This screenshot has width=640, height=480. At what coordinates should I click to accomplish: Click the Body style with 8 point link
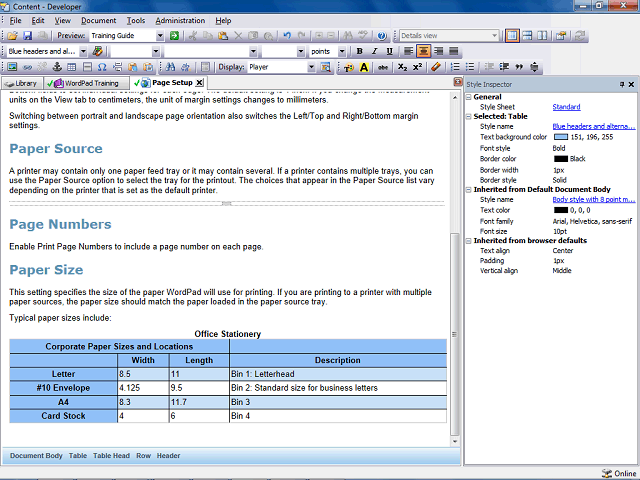click(x=593, y=200)
